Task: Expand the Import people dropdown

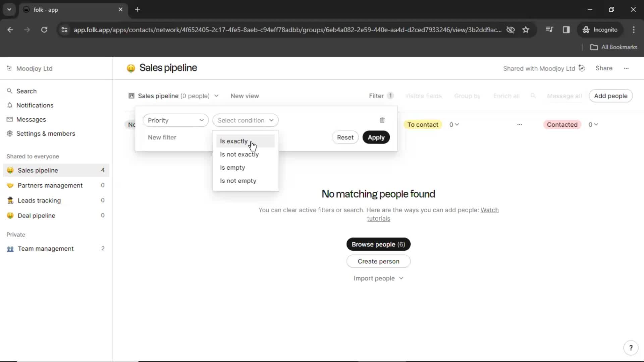Action: pos(378,279)
